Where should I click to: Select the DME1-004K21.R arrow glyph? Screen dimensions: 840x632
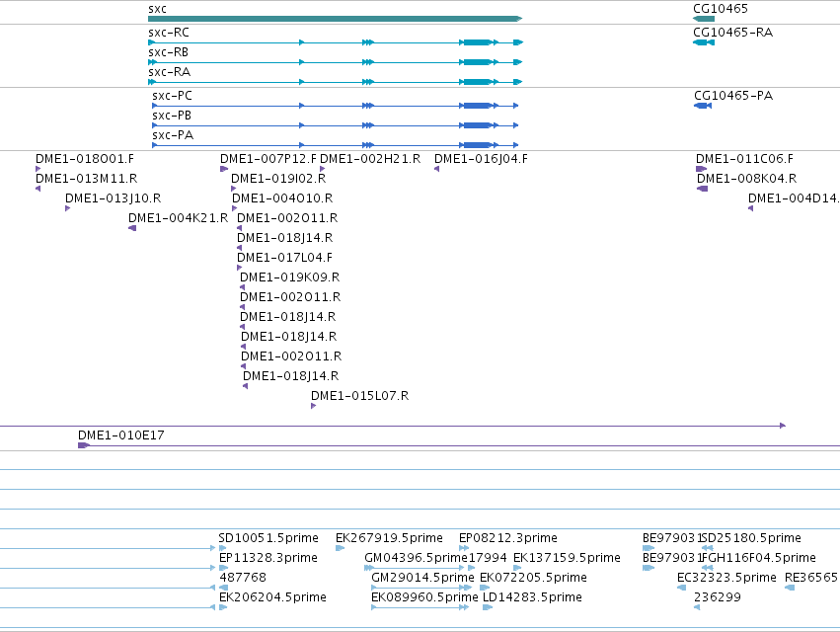(x=132, y=228)
